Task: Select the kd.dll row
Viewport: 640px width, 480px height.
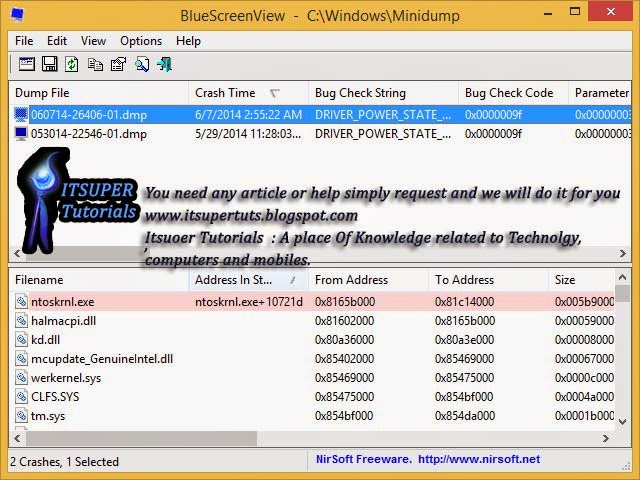Action: [314, 340]
